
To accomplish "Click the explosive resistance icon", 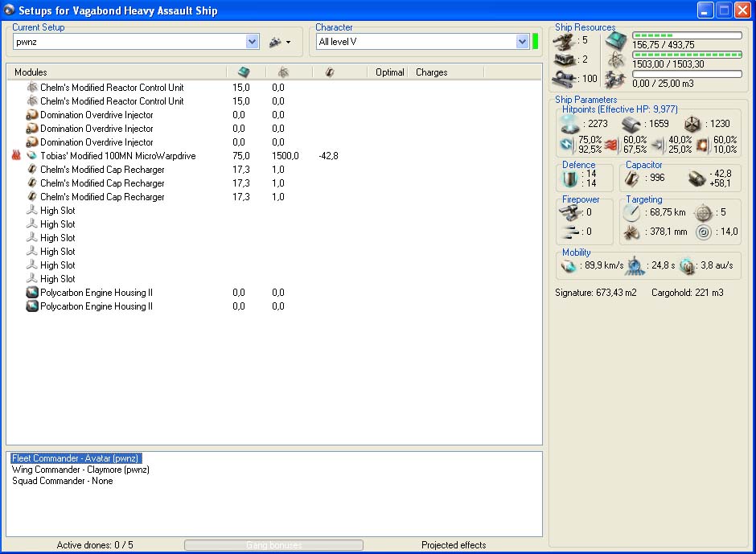I will coord(703,145).
